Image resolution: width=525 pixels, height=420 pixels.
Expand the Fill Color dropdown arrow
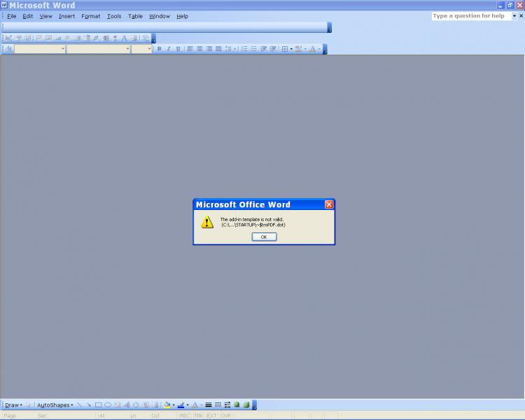174,405
